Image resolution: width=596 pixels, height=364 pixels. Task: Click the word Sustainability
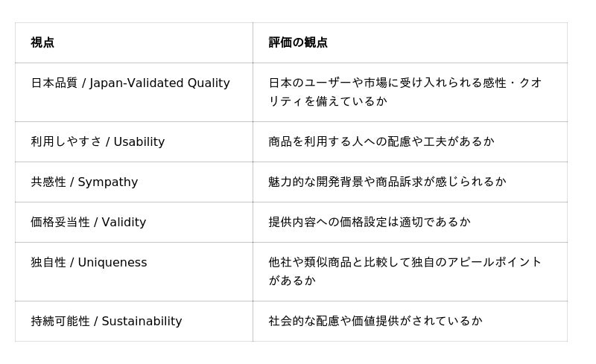coord(142,322)
